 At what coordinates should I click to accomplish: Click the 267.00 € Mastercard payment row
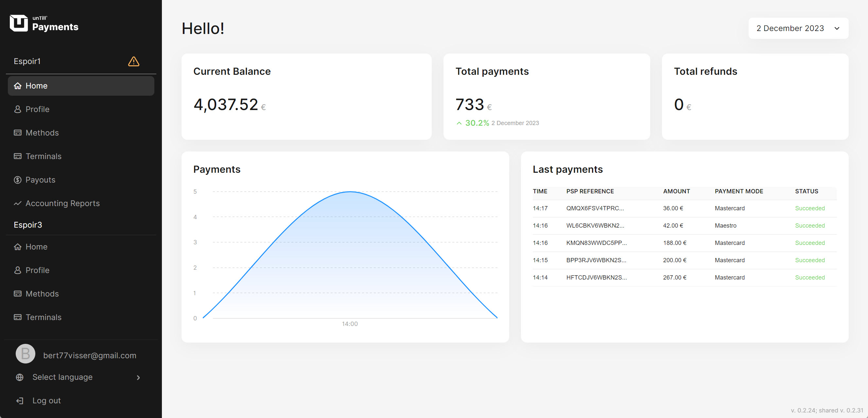click(684, 278)
